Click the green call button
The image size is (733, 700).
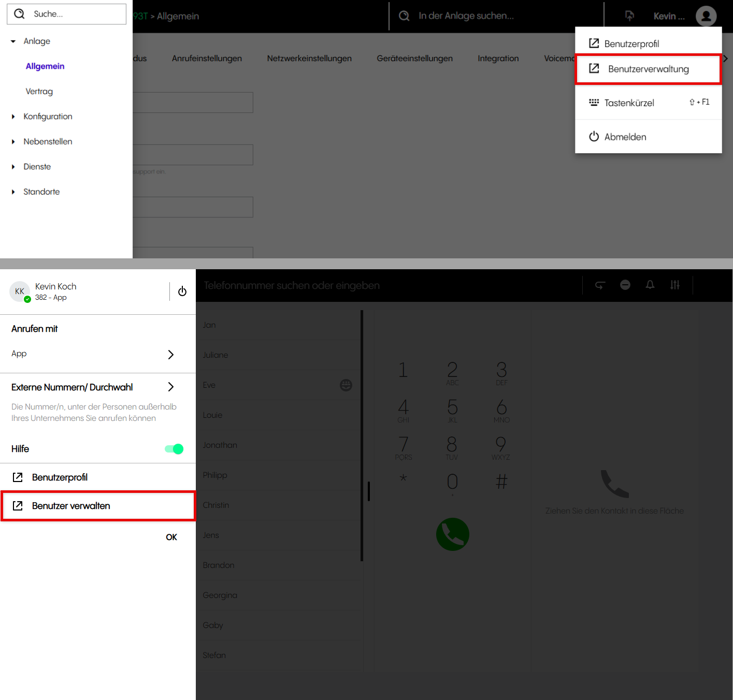[x=452, y=534]
